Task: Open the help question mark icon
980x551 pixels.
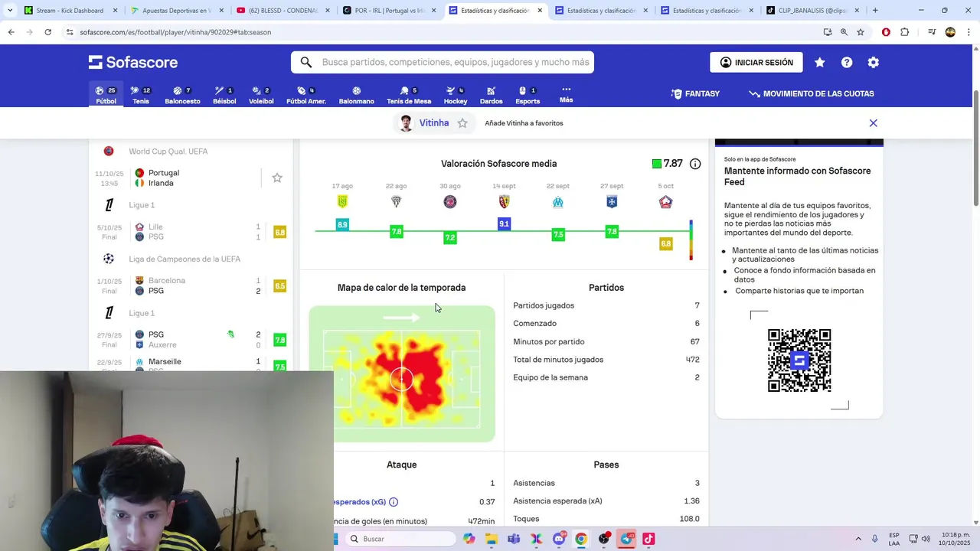Action: (x=847, y=62)
